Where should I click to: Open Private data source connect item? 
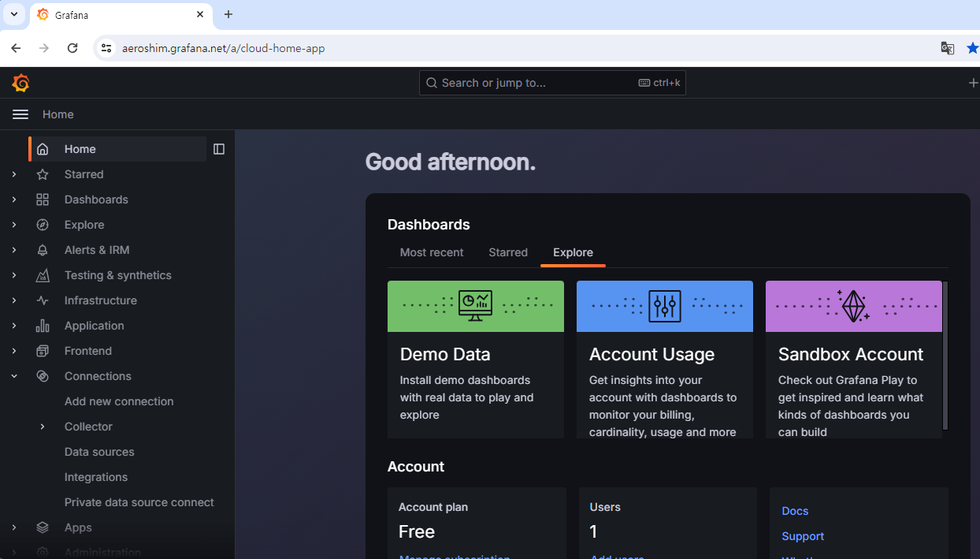tap(139, 502)
